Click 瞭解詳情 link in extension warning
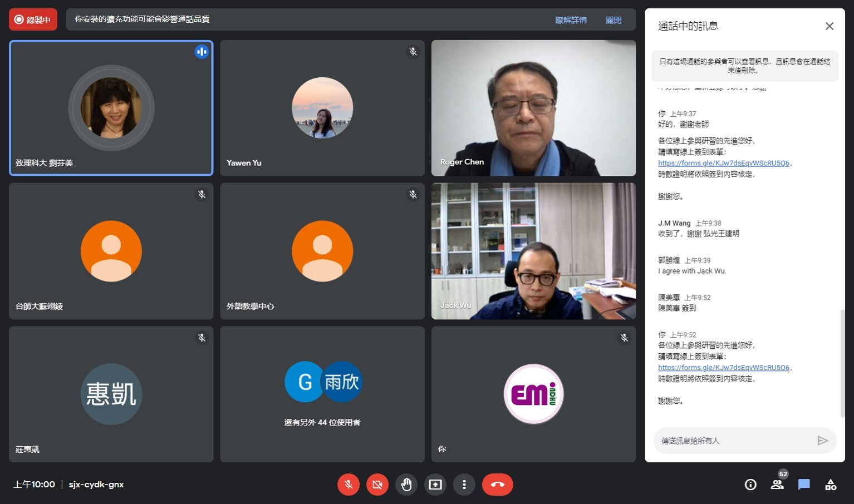Image resolution: width=854 pixels, height=504 pixels. (571, 20)
